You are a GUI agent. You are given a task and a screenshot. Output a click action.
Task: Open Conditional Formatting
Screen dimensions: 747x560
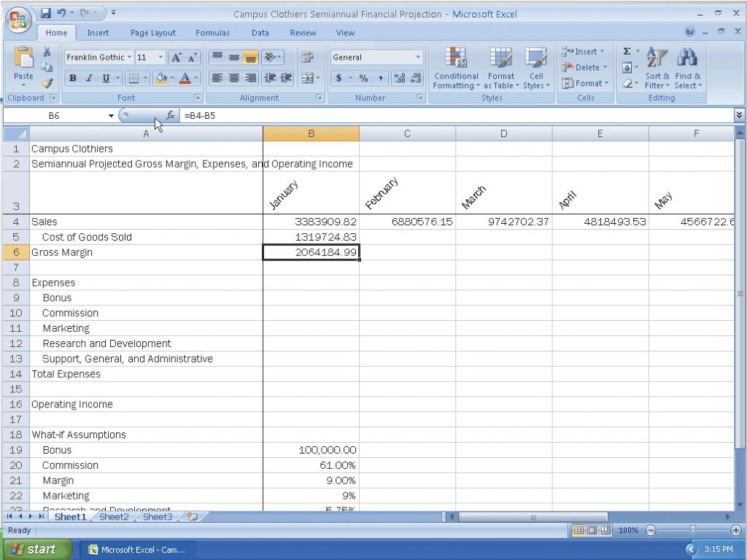[456, 68]
